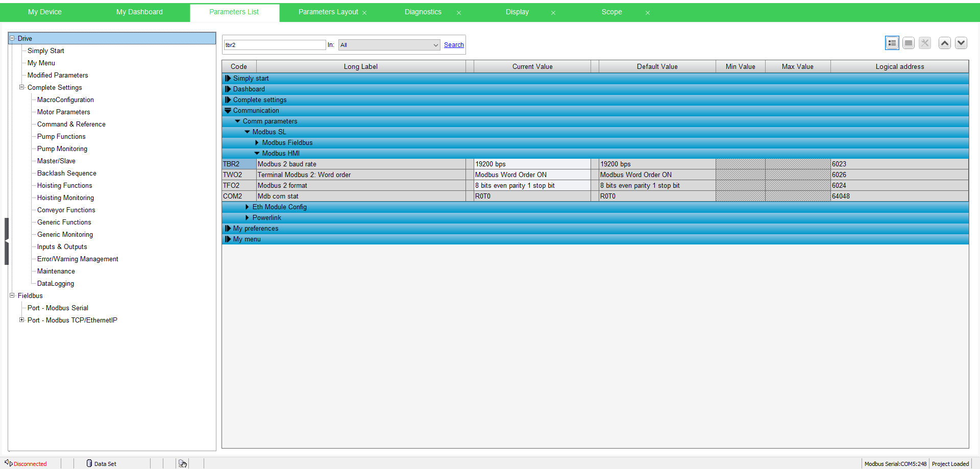Click the Code column header
The height and width of the screenshot is (469, 980).
coord(239,66)
